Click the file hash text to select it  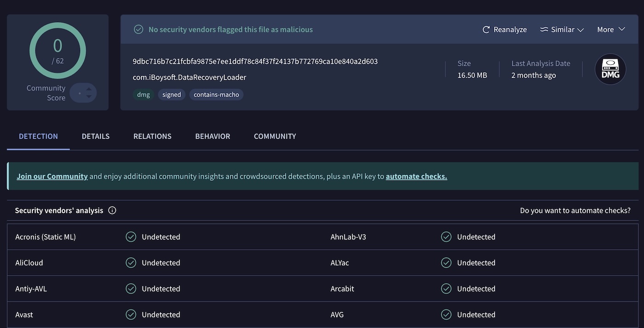click(255, 61)
